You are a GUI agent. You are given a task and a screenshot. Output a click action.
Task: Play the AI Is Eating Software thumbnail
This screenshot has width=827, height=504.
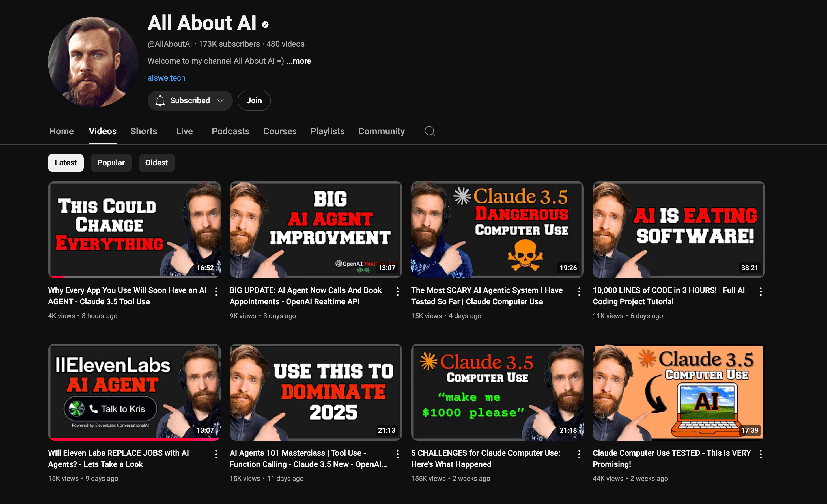pos(679,230)
